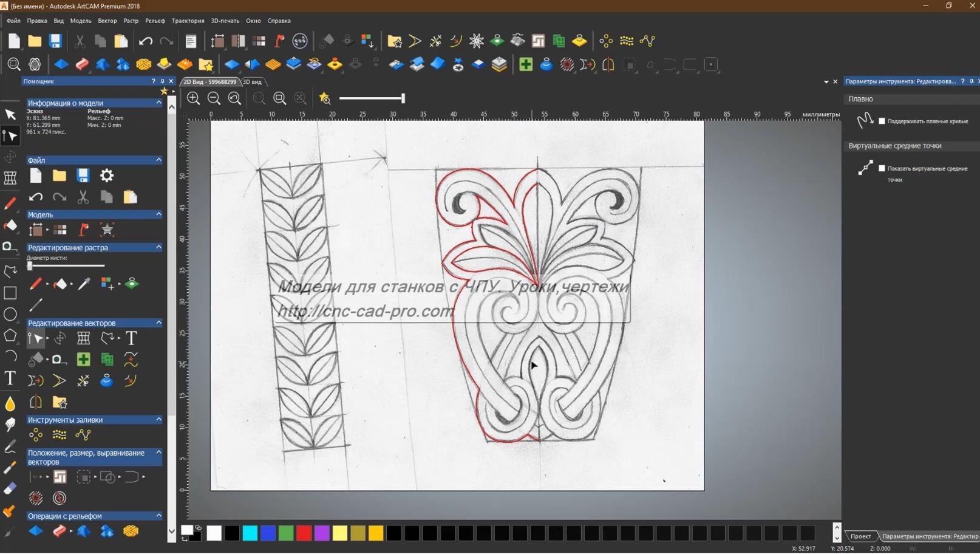Click the Save floppy disk icon in top toolbar
Image resolution: width=980 pixels, height=554 pixels.
tap(55, 41)
